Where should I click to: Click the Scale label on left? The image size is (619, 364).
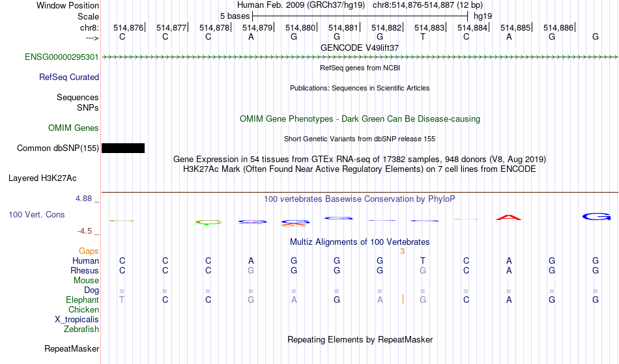[88, 16]
